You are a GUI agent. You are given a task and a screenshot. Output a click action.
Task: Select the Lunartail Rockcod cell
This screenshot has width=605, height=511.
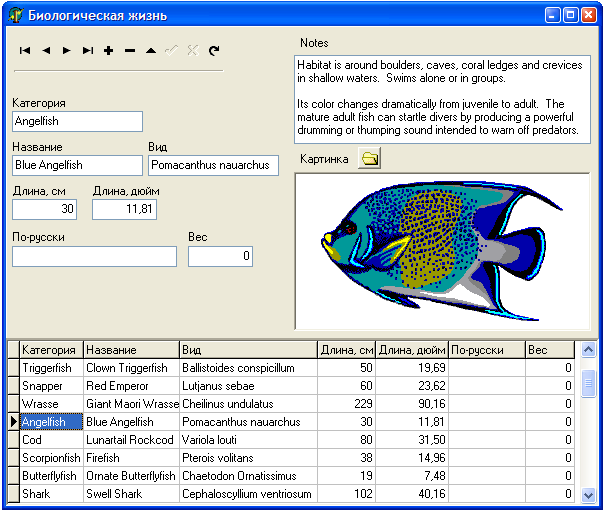point(132,440)
